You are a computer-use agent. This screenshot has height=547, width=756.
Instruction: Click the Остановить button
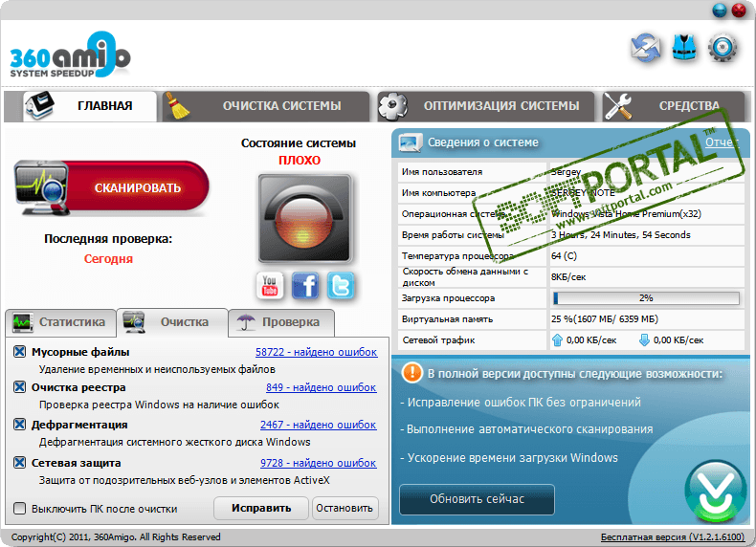(x=345, y=509)
